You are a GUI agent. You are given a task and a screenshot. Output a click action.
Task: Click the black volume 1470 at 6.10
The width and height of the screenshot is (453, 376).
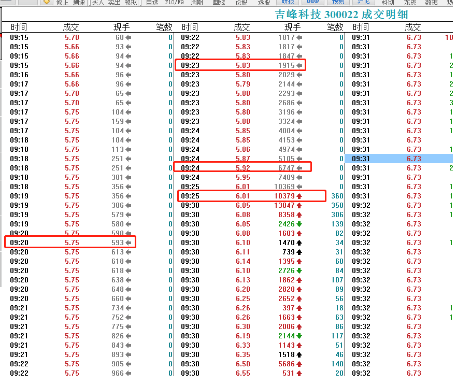[287, 243]
